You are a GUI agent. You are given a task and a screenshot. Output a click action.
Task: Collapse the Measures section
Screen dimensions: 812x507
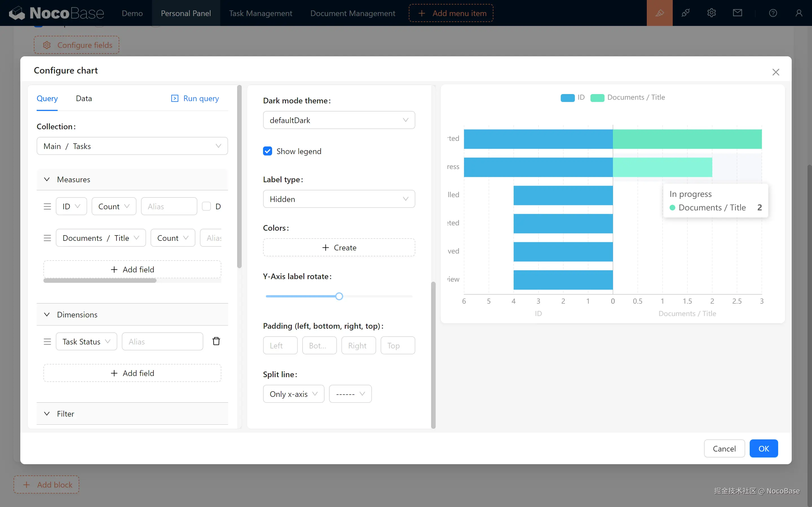[47, 179]
